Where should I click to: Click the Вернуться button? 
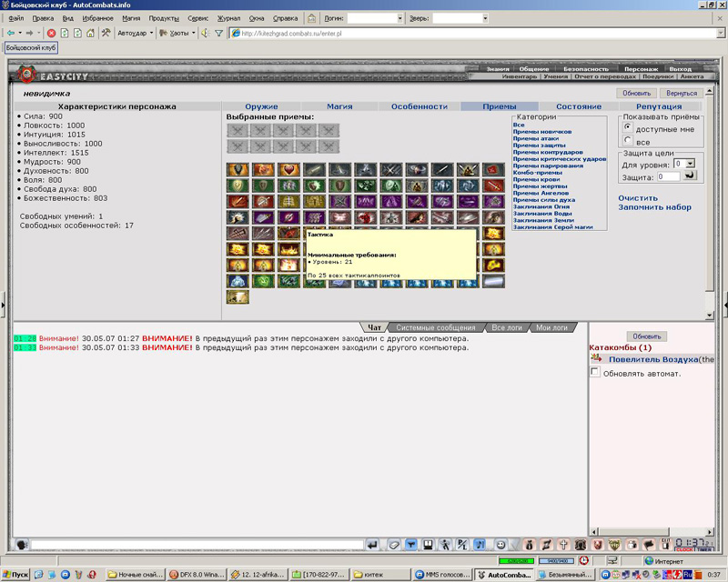click(x=682, y=94)
